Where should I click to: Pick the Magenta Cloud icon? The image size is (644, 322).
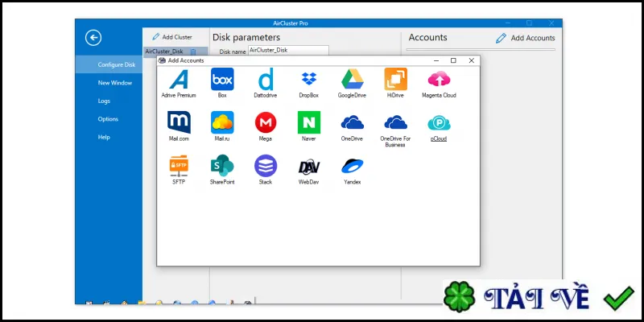pos(439,79)
